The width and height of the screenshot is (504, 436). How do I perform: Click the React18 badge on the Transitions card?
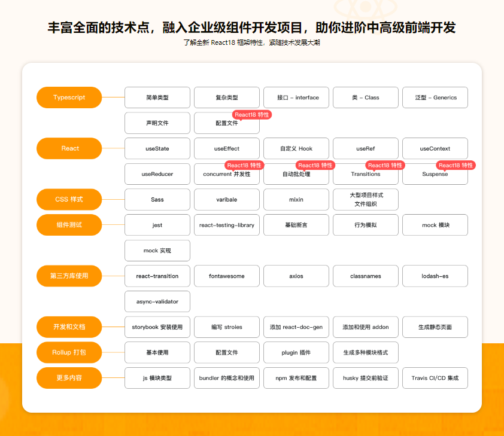384,166
